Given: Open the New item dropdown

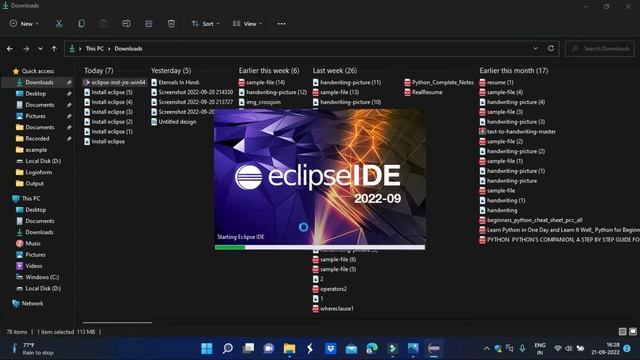Looking at the screenshot, I should pyautogui.click(x=24, y=24).
